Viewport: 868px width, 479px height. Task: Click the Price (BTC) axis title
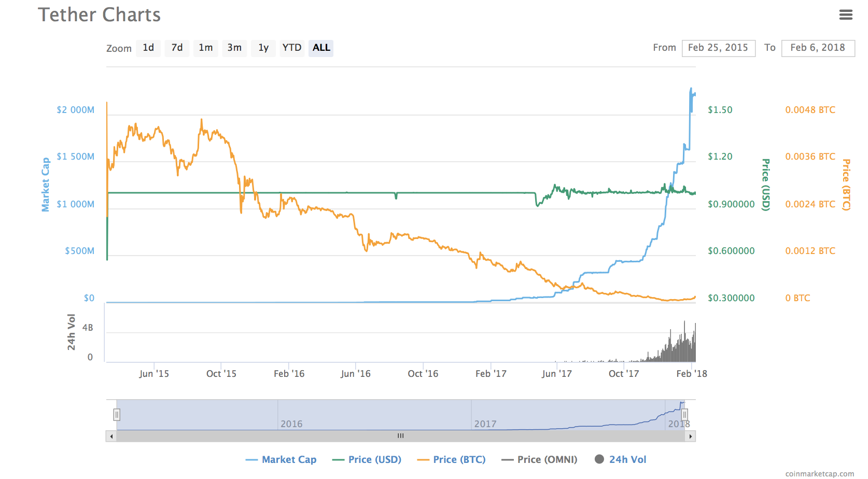(846, 185)
